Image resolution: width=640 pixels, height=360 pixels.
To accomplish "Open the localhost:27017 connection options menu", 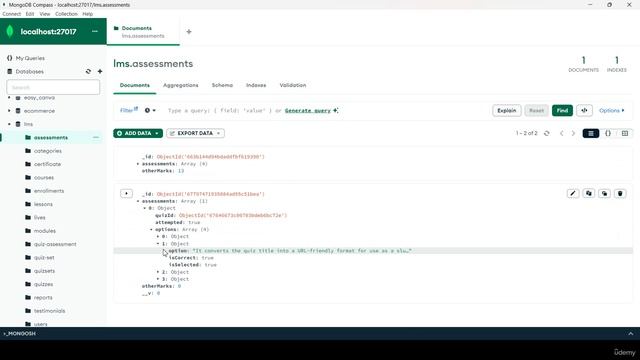I will click(x=95, y=31).
